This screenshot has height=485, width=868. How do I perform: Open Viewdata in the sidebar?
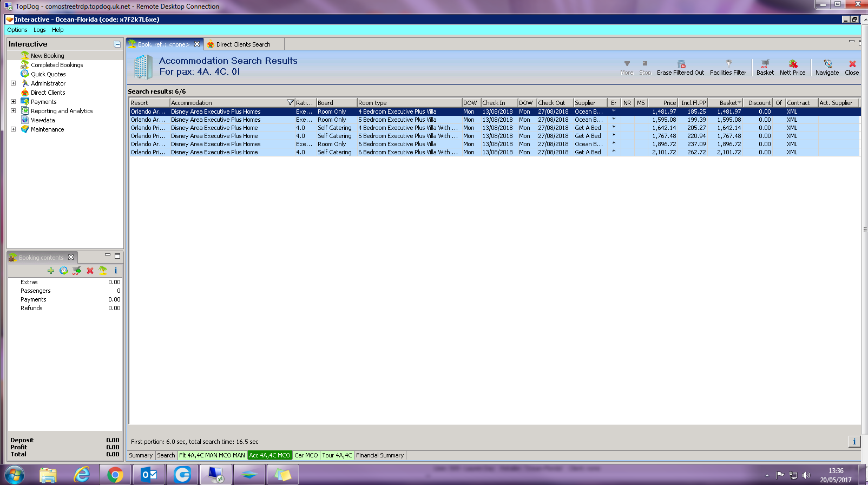pyautogui.click(x=43, y=120)
